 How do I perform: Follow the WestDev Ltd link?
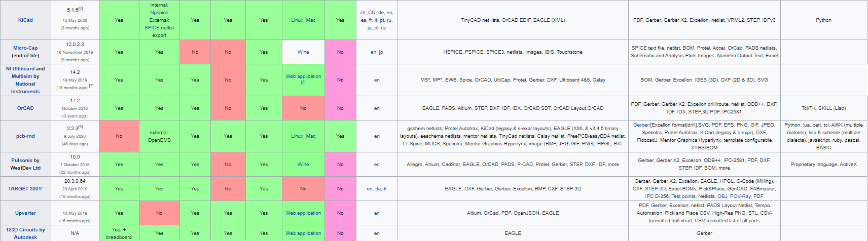coord(25,168)
